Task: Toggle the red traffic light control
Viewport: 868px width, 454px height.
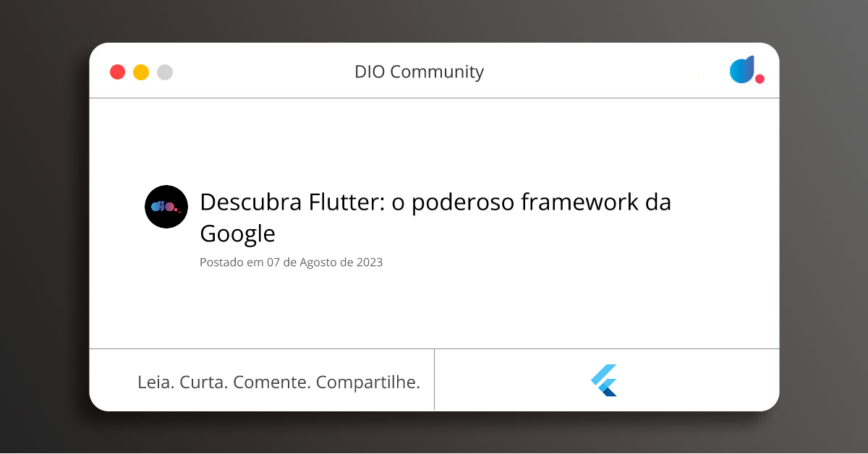Action: click(117, 72)
